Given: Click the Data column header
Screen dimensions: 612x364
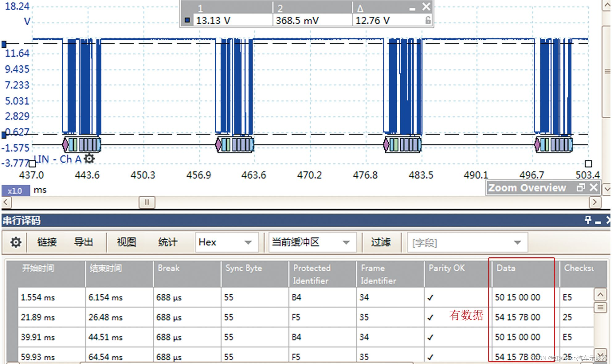Looking at the screenshot, I should coord(526,274).
